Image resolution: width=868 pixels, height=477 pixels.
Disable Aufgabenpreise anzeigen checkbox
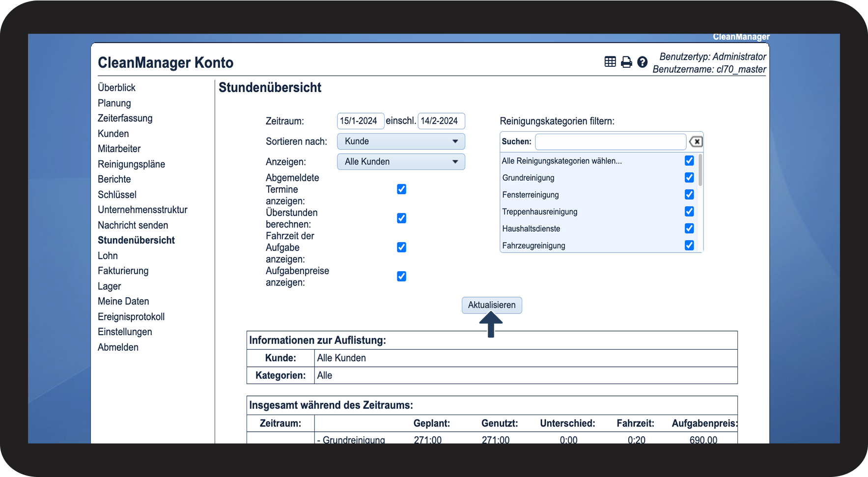401,276
